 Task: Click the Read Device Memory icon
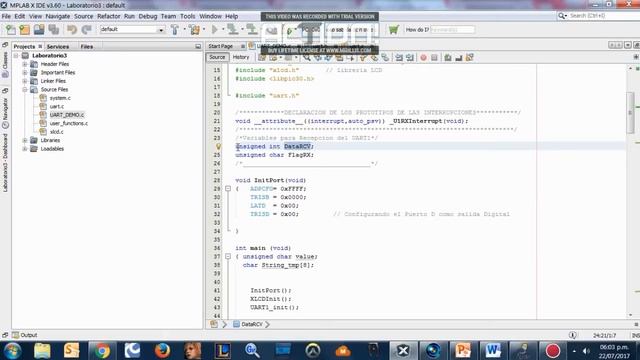point(252,29)
